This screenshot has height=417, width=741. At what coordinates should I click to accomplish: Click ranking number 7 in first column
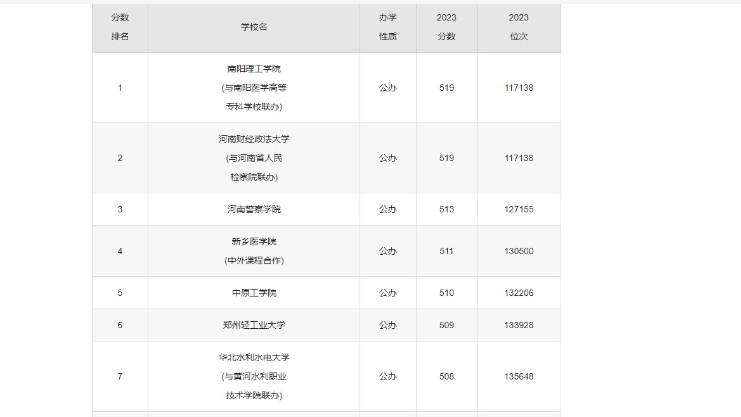[x=120, y=376]
